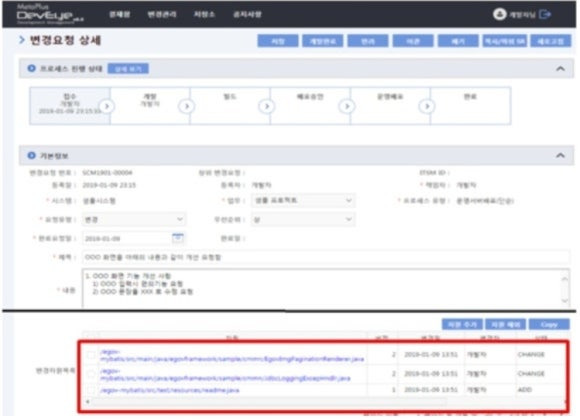580x420 pixels.
Task: Click the 내용 textarea scroll-down arrow
Action: pyautogui.click(x=564, y=301)
